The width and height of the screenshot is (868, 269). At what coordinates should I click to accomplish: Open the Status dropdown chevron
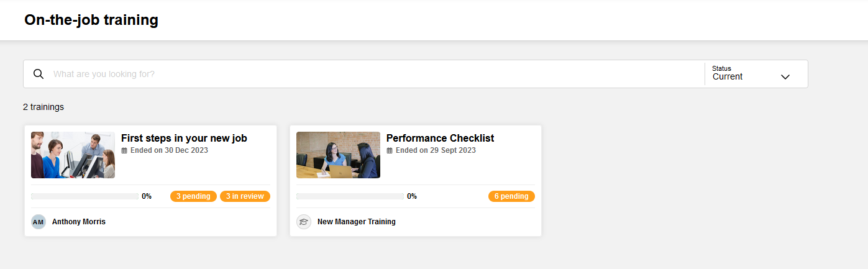(785, 77)
